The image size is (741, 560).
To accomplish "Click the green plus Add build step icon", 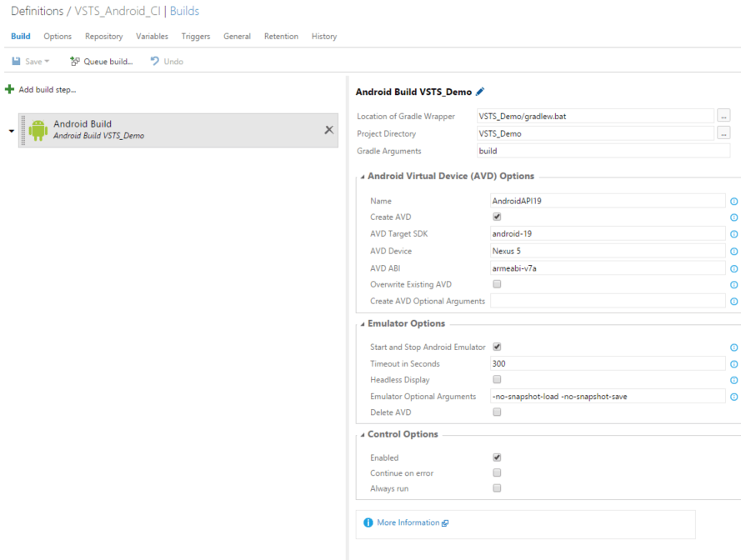I will 9,89.
